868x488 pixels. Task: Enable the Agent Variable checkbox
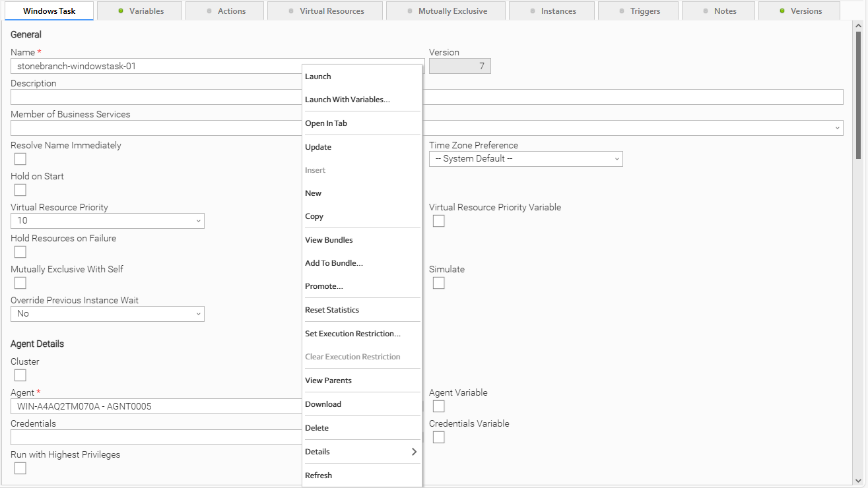(x=438, y=406)
